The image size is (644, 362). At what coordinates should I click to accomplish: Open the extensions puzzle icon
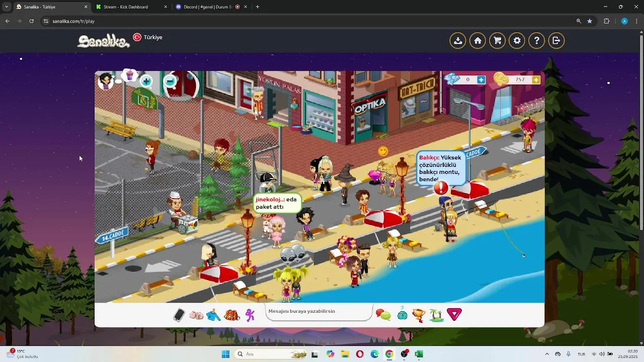606,21
